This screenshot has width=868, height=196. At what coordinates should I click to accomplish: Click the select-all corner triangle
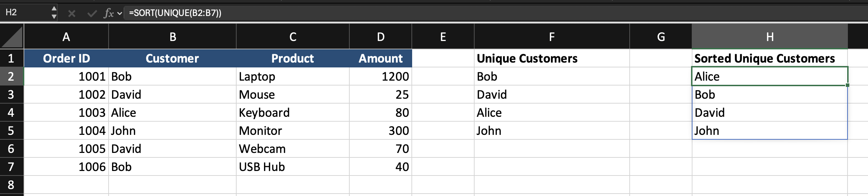12,36
